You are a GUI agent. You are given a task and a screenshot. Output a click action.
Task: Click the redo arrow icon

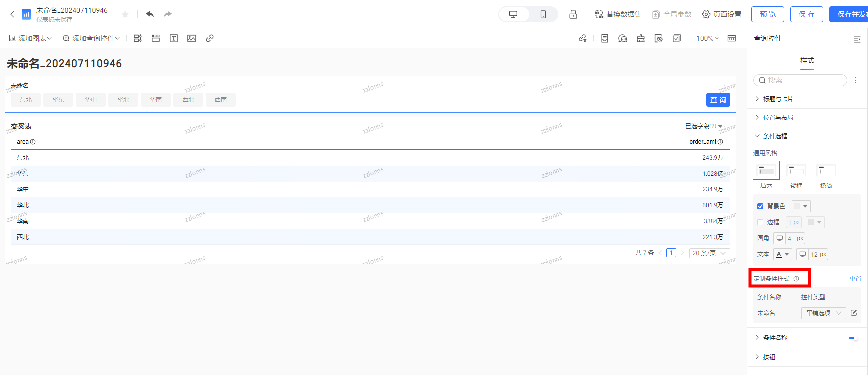168,14
